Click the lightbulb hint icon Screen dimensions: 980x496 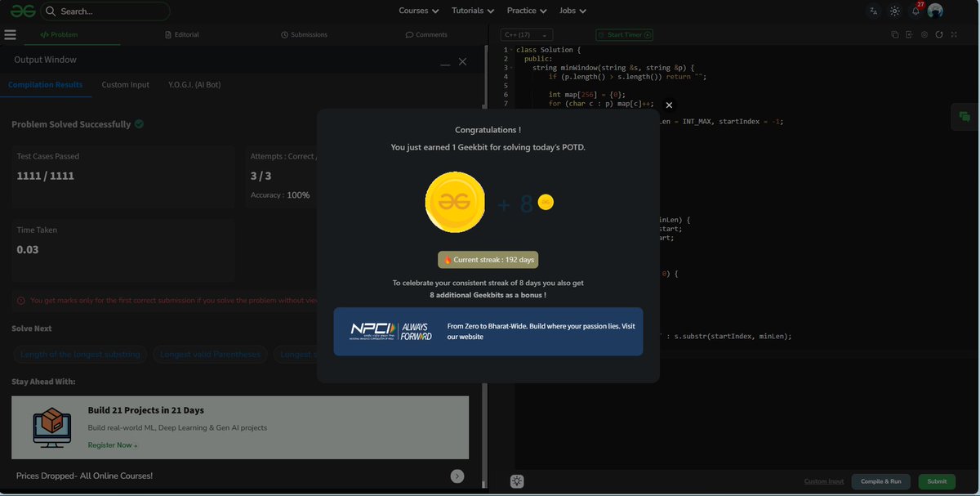[x=517, y=481]
